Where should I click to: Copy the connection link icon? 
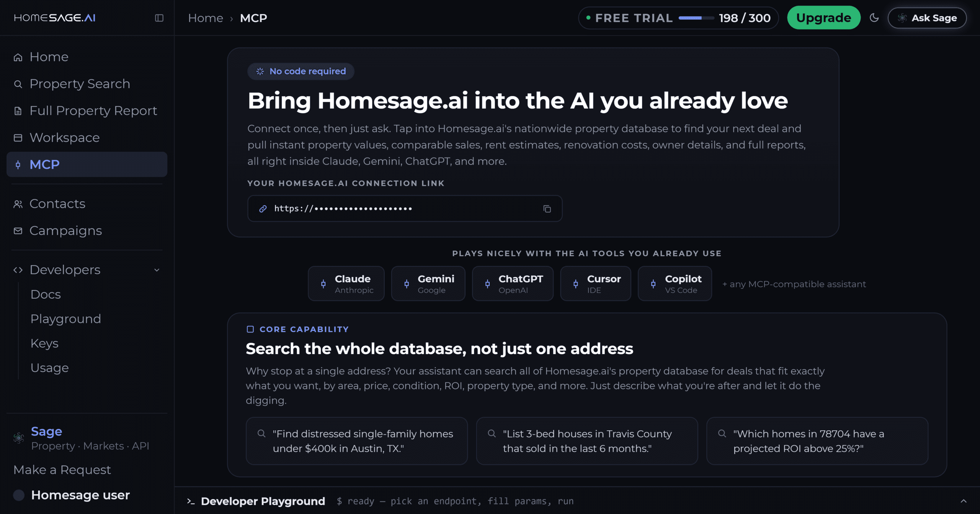click(x=547, y=209)
